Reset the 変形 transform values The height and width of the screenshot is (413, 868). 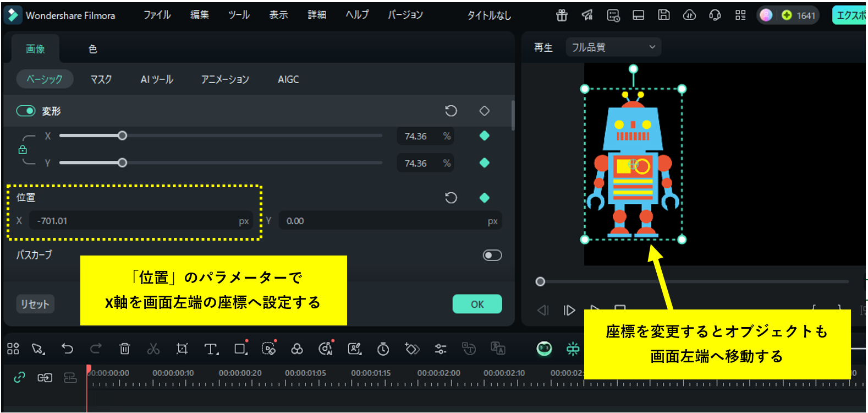point(451,111)
